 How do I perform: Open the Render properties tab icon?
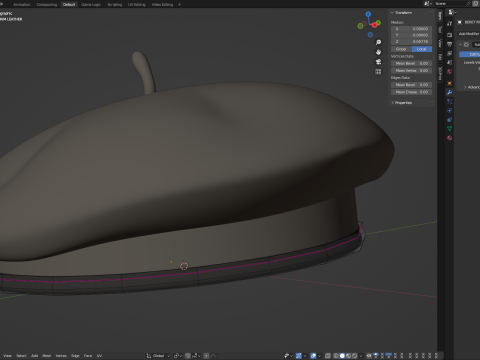[x=450, y=35]
